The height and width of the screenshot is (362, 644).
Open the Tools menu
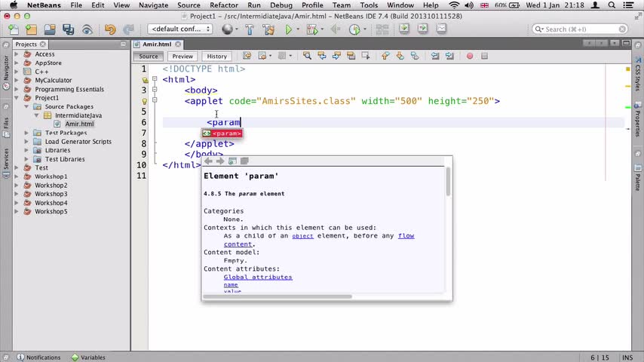pos(369,5)
